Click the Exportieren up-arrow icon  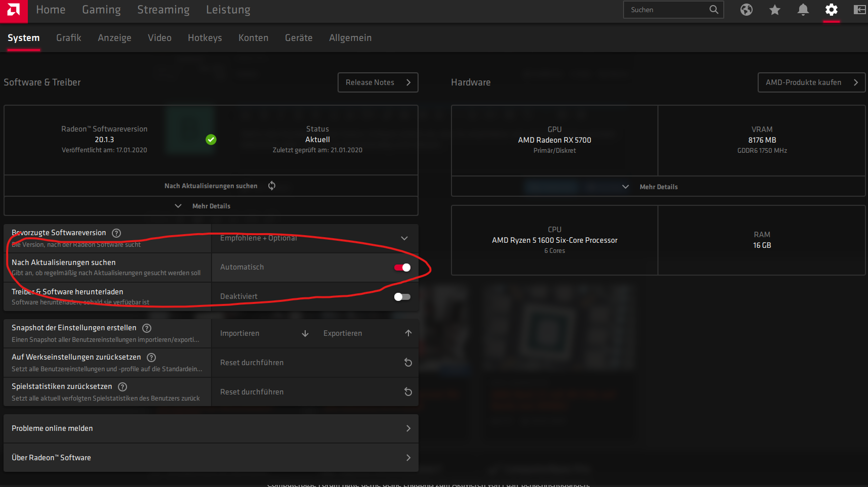click(408, 333)
